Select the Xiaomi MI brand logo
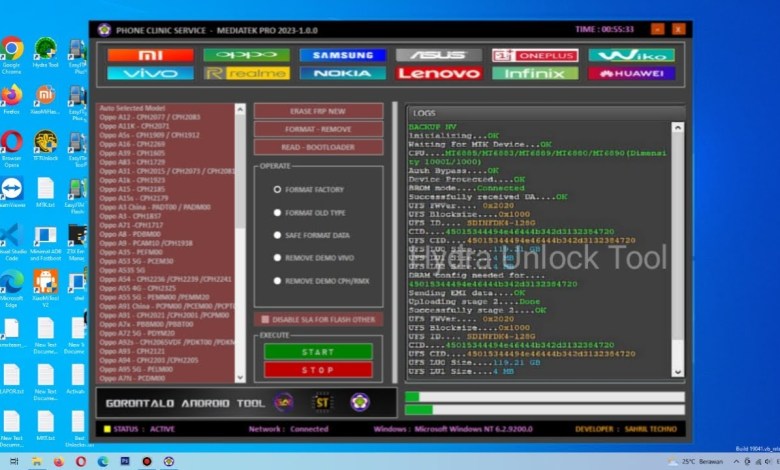 pos(150,55)
